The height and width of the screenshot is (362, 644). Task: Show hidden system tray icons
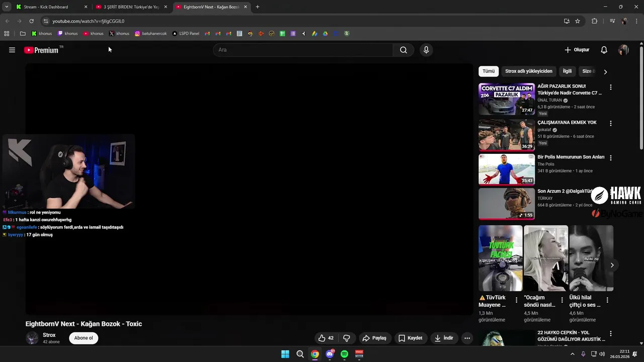click(x=573, y=354)
